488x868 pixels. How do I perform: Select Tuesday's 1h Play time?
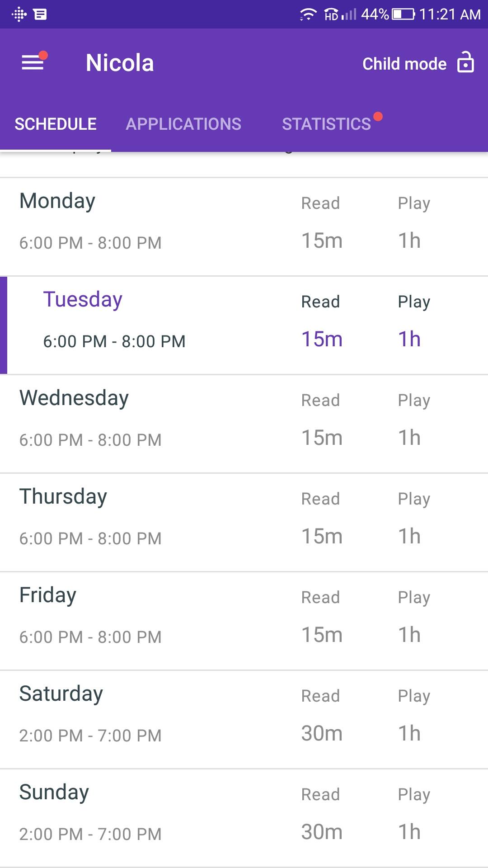point(409,339)
